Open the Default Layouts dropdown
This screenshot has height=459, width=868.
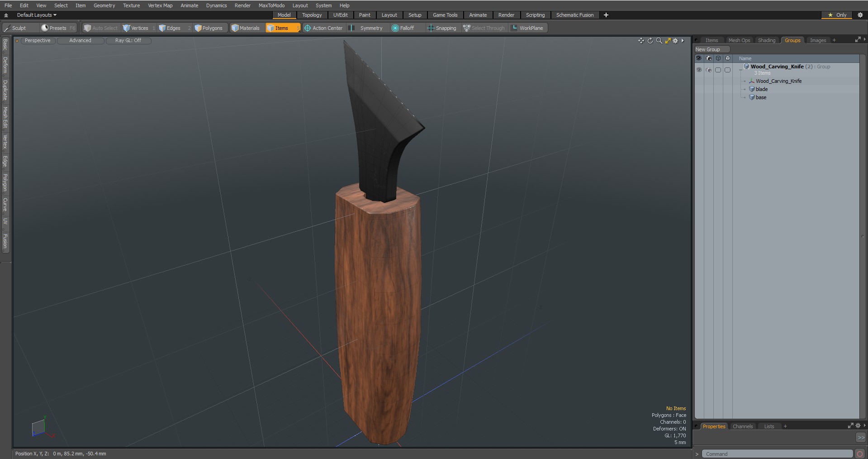37,15
